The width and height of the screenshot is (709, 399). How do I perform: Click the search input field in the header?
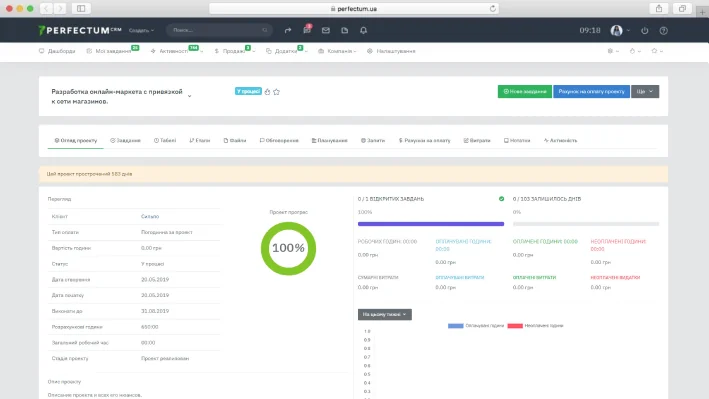pos(219,30)
